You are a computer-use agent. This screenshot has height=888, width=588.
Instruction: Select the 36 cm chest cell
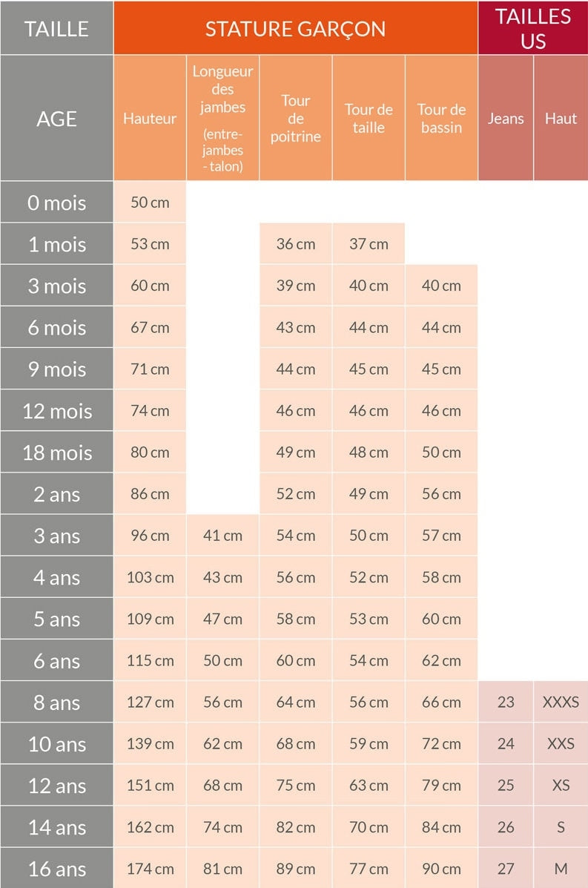point(295,244)
